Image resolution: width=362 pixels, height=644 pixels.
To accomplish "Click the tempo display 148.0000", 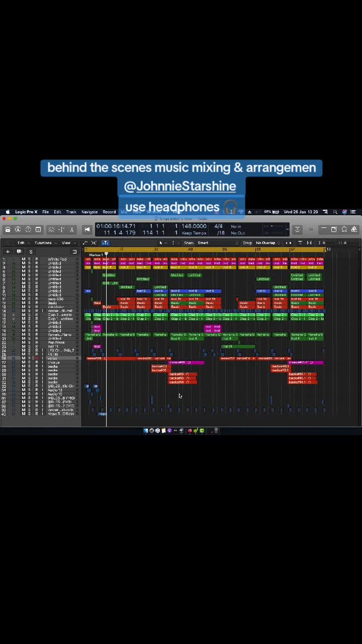I will coord(194,226).
